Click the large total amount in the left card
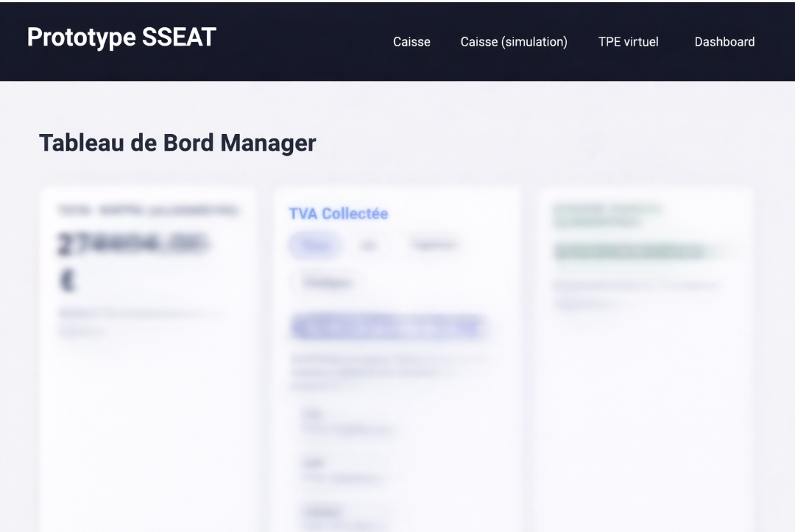The width and height of the screenshot is (795, 532). [132, 245]
